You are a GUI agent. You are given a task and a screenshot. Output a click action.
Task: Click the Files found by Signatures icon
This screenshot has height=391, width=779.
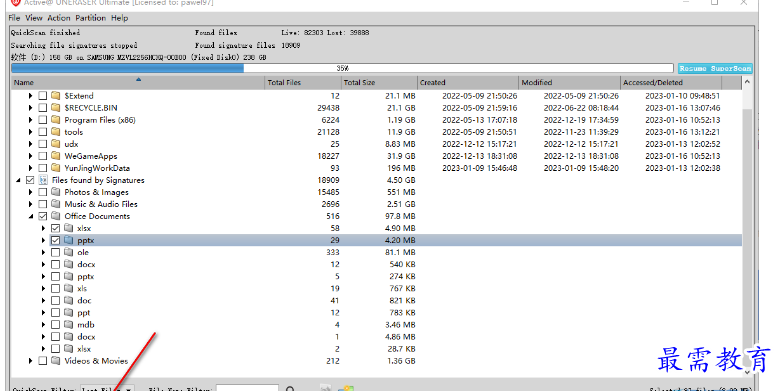tap(43, 180)
